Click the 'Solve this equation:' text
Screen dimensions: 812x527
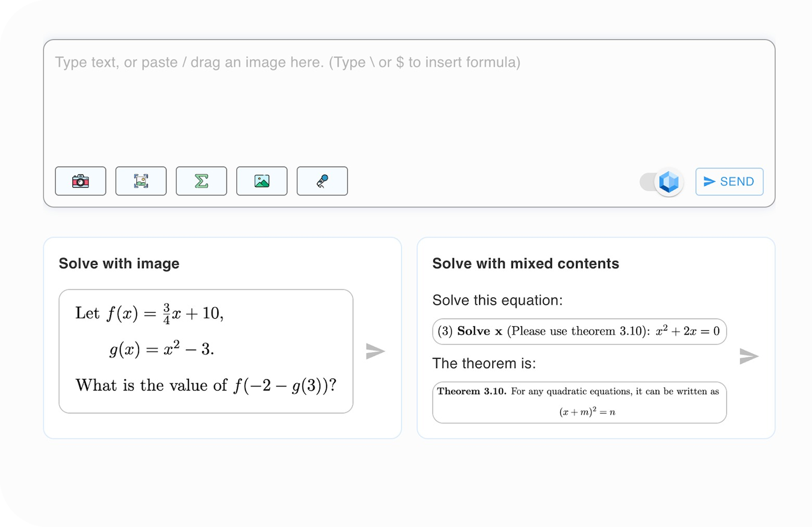[x=497, y=300]
